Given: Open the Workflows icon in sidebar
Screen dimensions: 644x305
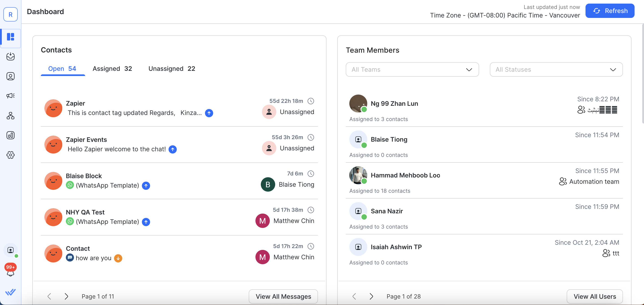Looking at the screenshot, I should click(x=11, y=115).
